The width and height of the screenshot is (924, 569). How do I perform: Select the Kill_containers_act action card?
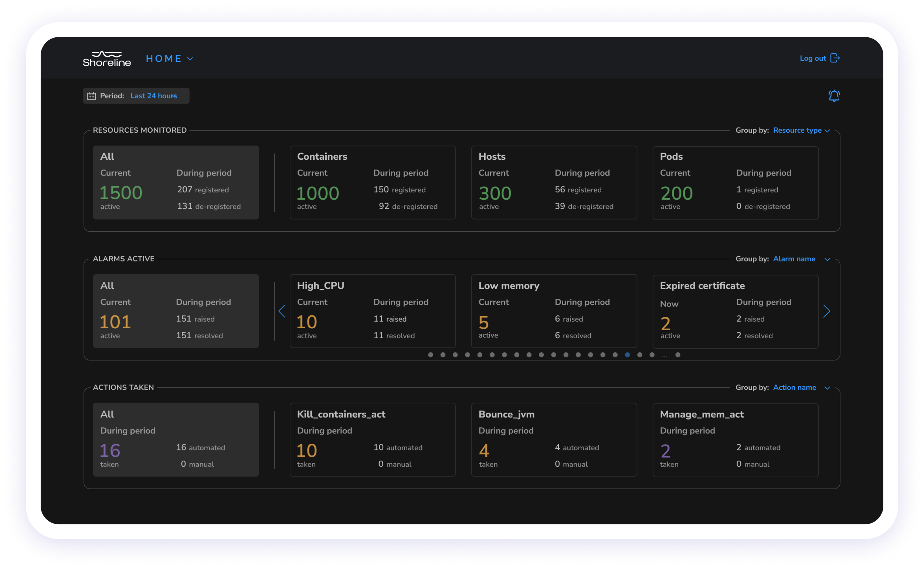[373, 440]
